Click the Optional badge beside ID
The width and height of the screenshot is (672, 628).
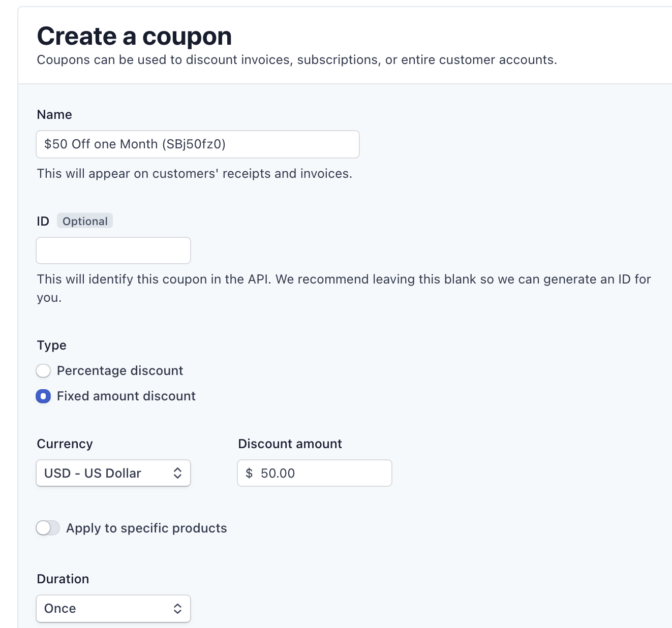(85, 222)
